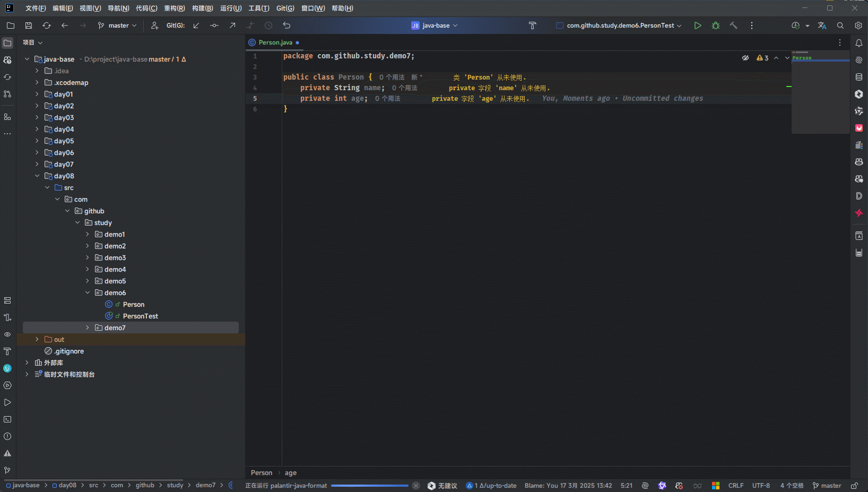This screenshot has height=492, width=868.
Task: Stop the running palantir-java-format task
Action: coord(416,486)
